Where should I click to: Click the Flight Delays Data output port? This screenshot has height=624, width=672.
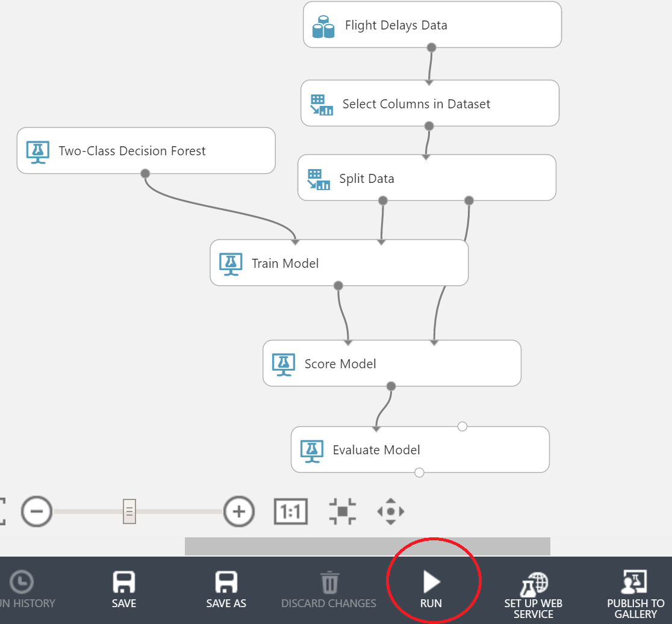pyautogui.click(x=432, y=48)
